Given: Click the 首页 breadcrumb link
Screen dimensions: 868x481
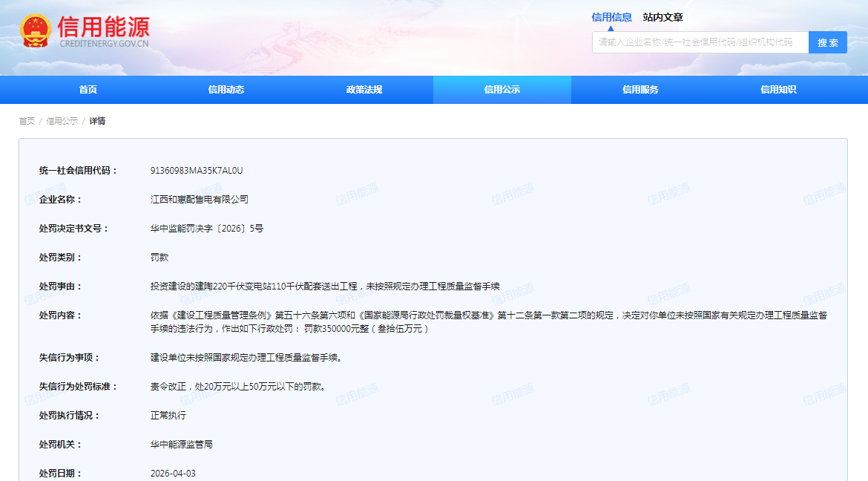Looking at the screenshot, I should click(27, 121).
